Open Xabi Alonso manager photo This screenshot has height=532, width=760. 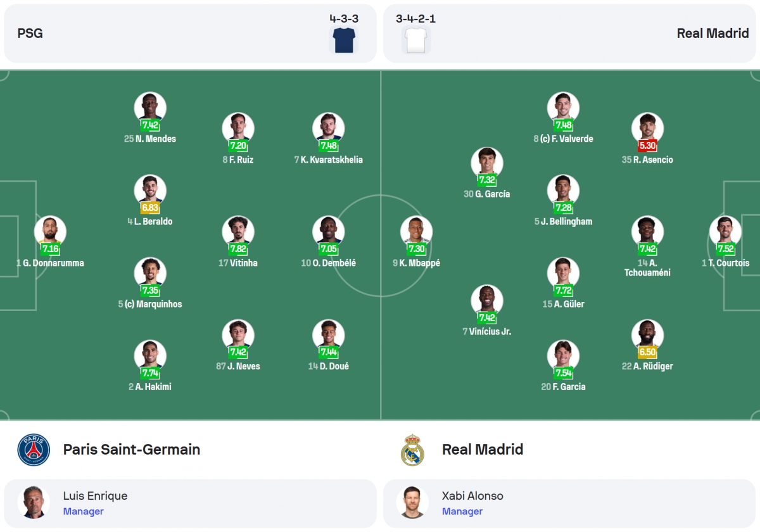point(412,503)
